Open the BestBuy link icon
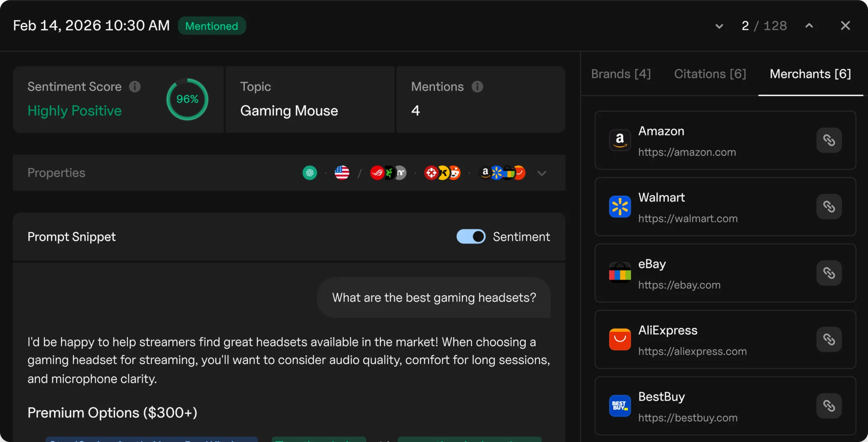 (829, 406)
